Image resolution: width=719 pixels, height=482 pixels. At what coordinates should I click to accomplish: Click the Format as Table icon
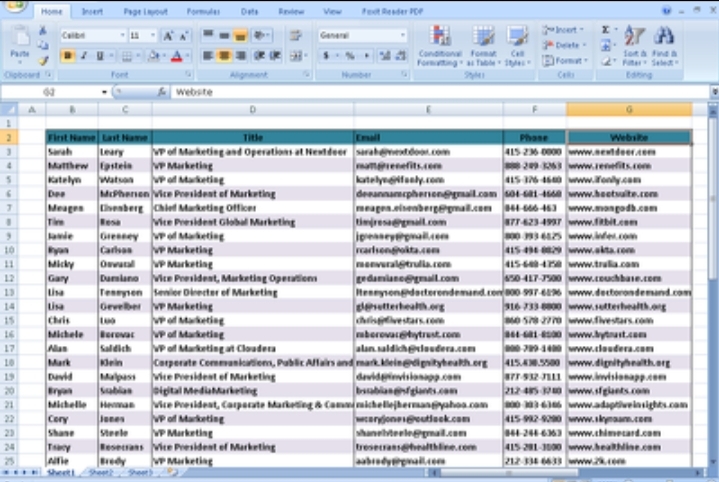click(x=483, y=45)
